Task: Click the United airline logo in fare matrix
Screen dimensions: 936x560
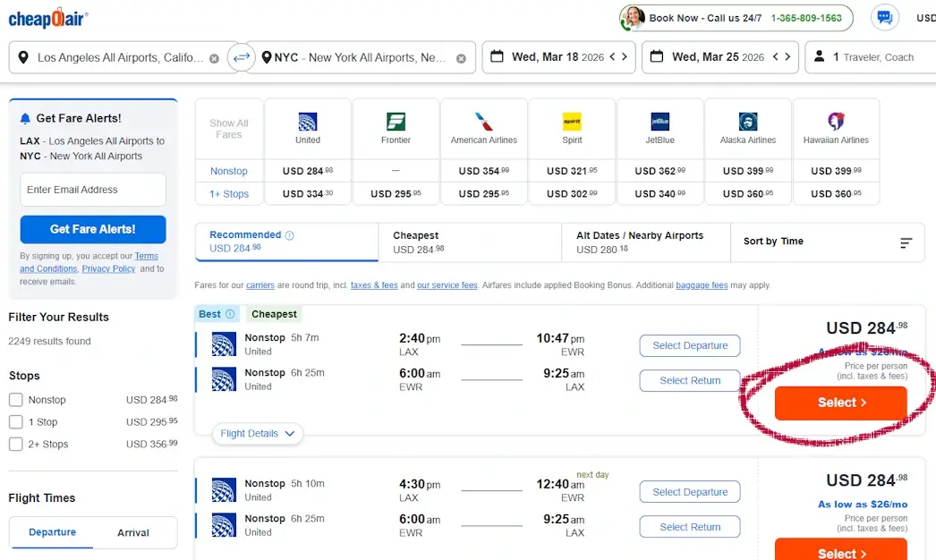Action: [308, 122]
